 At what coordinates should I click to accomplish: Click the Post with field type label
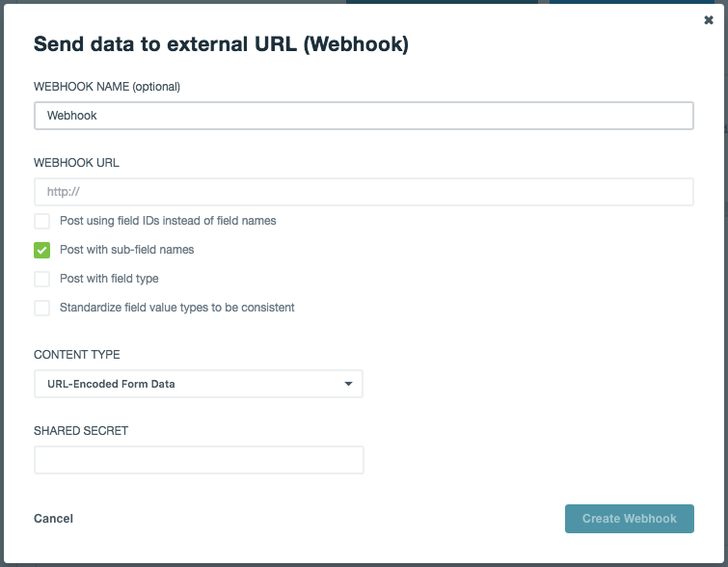[x=109, y=279]
